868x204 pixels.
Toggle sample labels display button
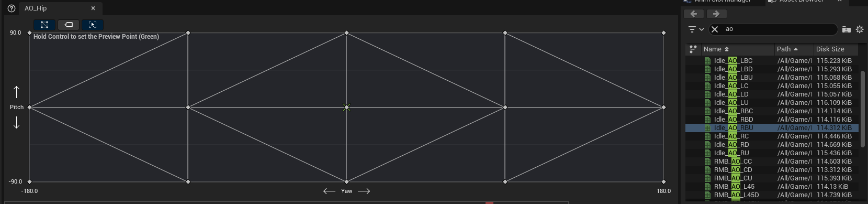click(69, 25)
